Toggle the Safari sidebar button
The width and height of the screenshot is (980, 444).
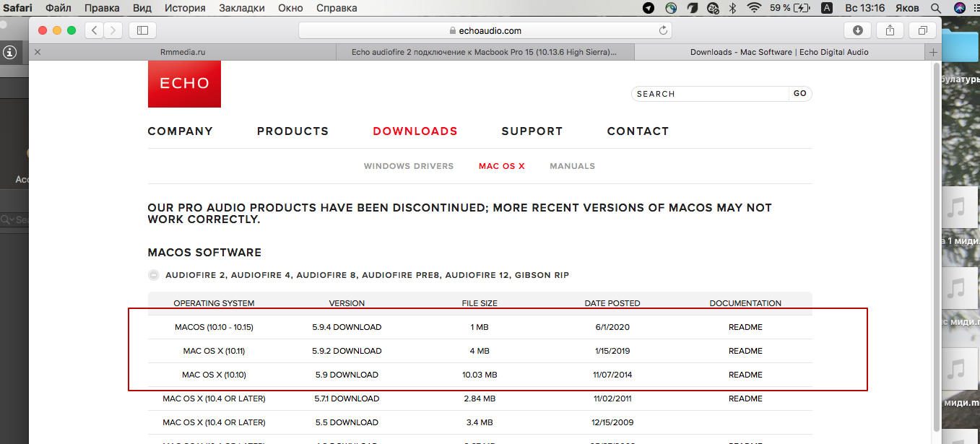(x=142, y=30)
